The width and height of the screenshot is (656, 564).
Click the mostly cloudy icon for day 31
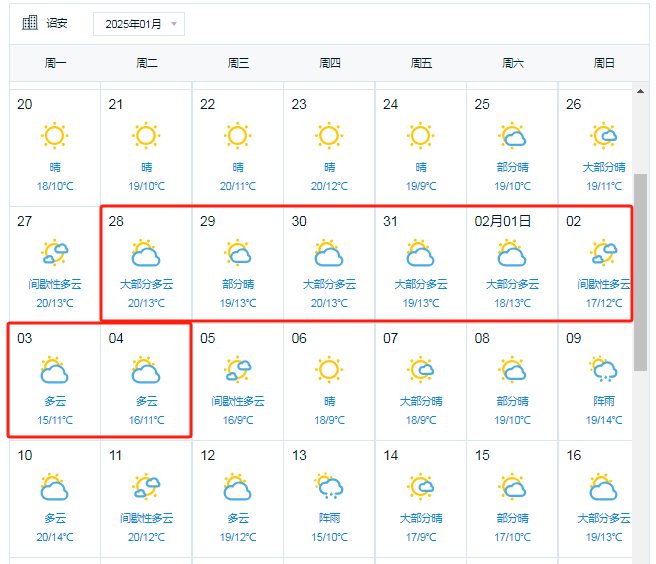[421, 253]
